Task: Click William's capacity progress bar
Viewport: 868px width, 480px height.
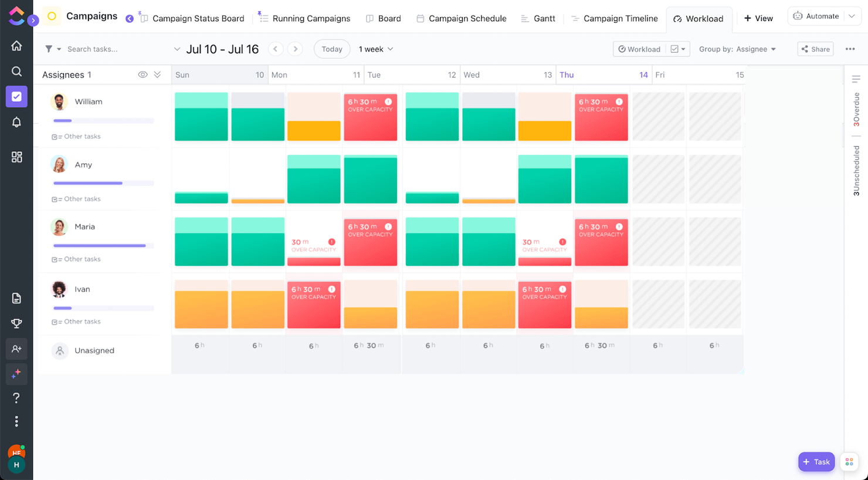Action: pos(103,121)
